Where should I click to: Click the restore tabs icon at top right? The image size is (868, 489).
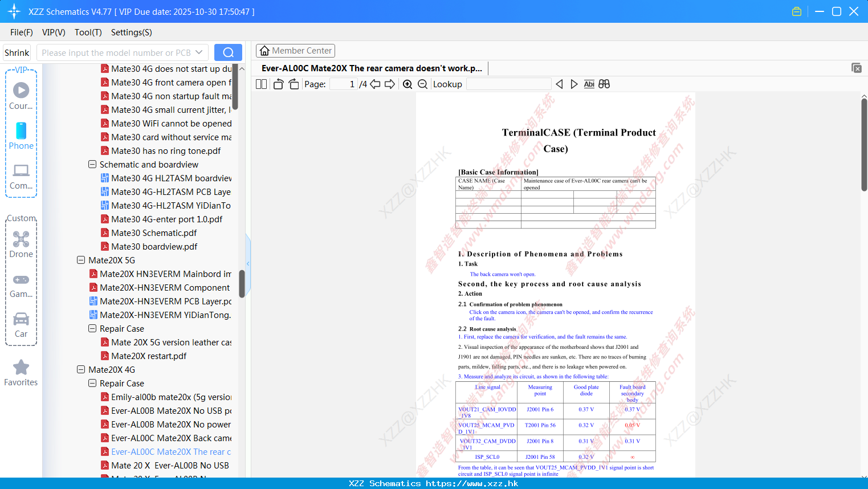[x=856, y=68]
